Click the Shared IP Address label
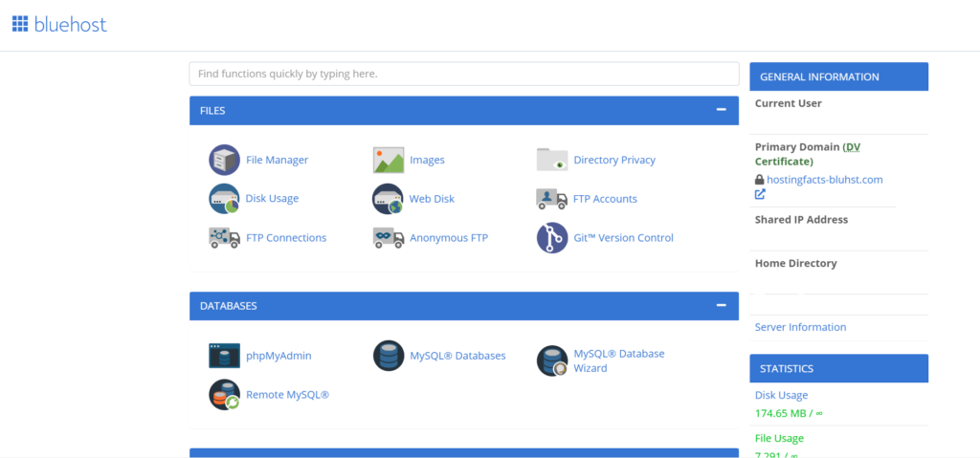The height and width of the screenshot is (458, 980). pyautogui.click(x=801, y=219)
